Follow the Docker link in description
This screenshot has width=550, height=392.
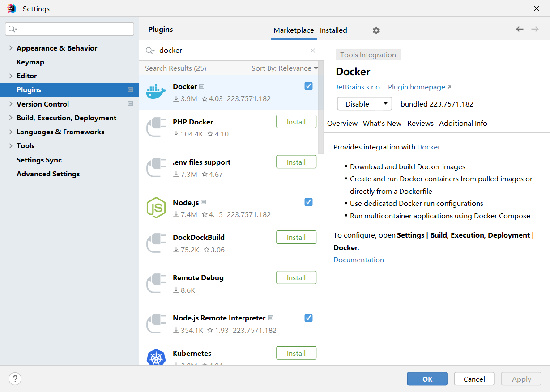[429, 147]
